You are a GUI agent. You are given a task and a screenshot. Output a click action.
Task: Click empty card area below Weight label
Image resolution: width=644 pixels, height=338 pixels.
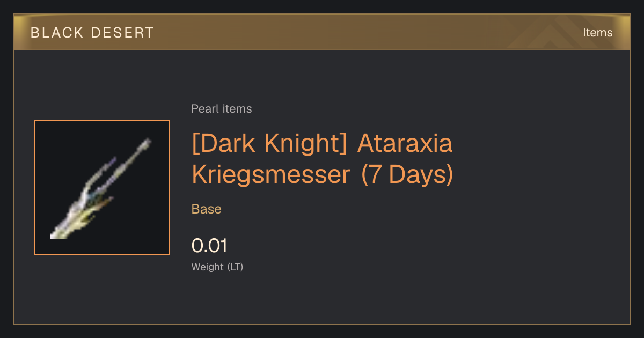coord(322,300)
